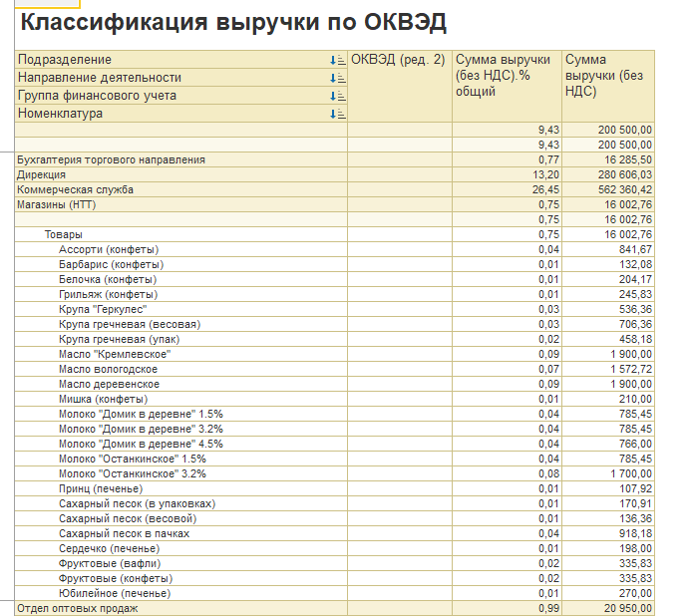This screenshot has width=693, height=616.
Task: Expand the Дирекция group row
Action: click(42, 174)
